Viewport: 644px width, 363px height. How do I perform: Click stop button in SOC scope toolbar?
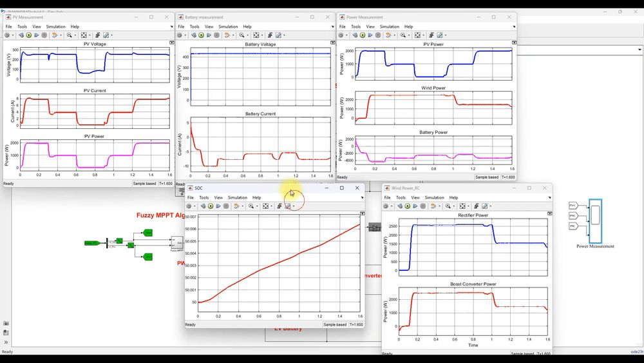226,206
